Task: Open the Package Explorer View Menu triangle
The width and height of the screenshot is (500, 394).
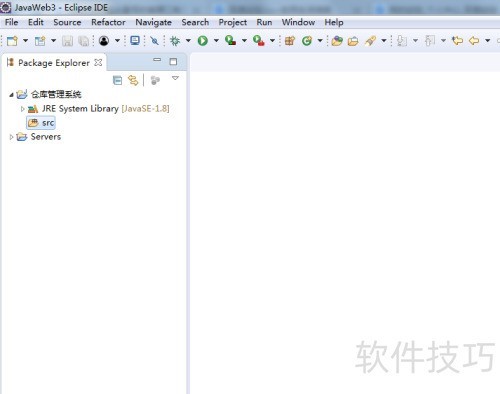Action: [x=175, y=78]
